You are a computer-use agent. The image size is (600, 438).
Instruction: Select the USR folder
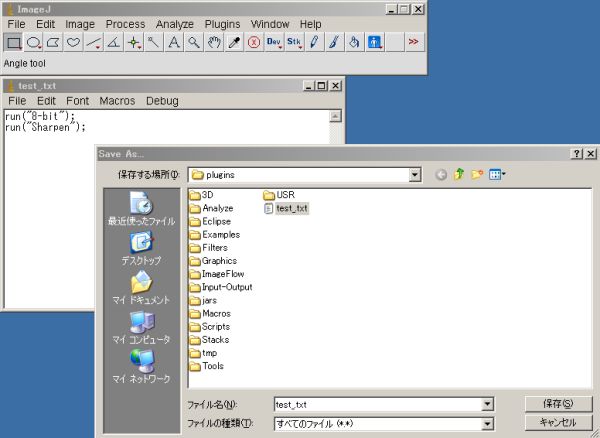279,195
